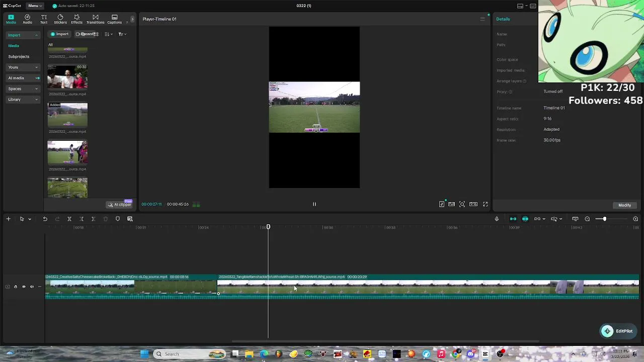Open the EditPilot assistant button
The width and height of the screenshot is (644, 362).
coord(618,331)
